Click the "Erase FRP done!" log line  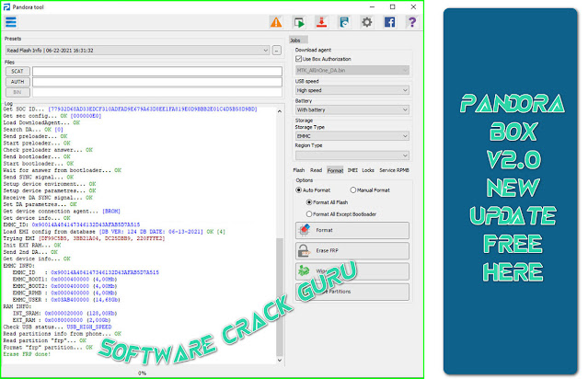coord(27,354)
